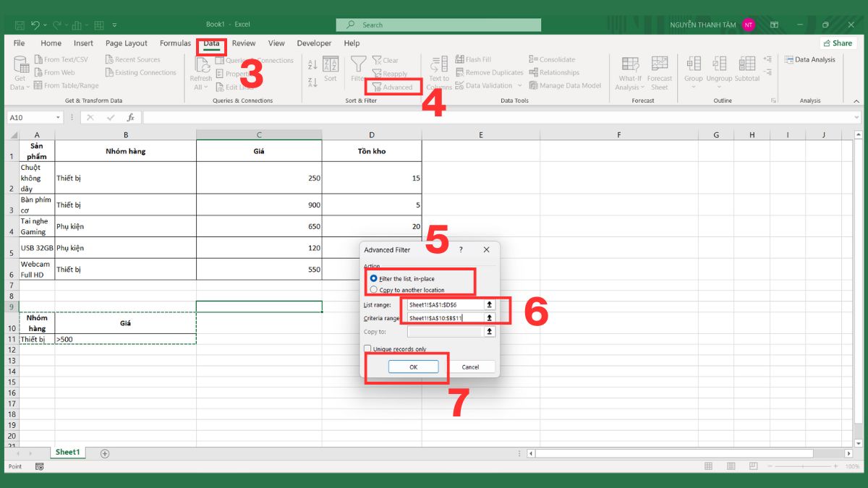Image resolution: width=868 pixels, height=488 pixels.
Task: Select the Filter the list, in-place option
Action: (x=374, y=278)
